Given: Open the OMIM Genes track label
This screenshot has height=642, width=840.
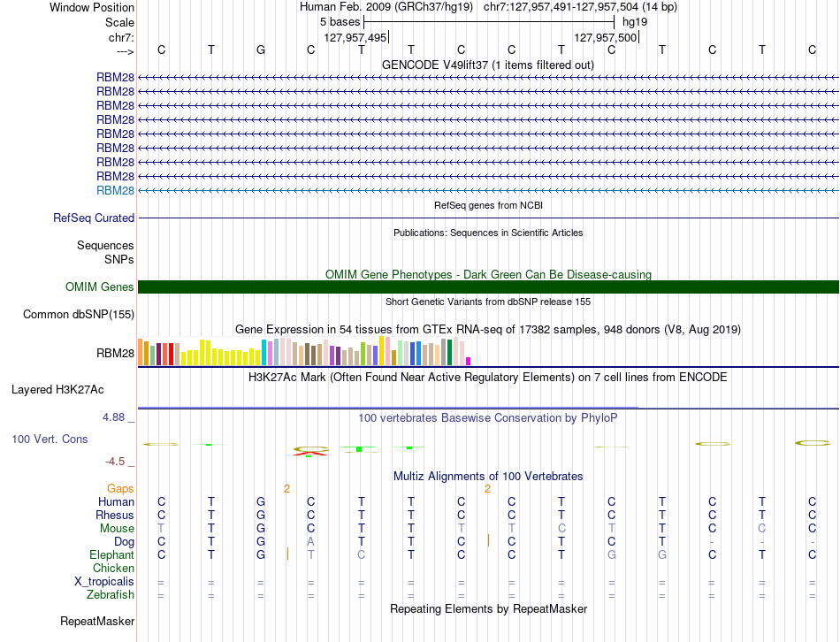Looking at the screenshot, I should 99,287.
